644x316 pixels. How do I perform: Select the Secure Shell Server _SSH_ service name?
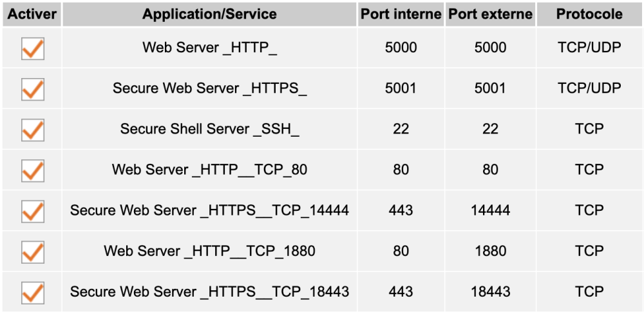(209, 129)
